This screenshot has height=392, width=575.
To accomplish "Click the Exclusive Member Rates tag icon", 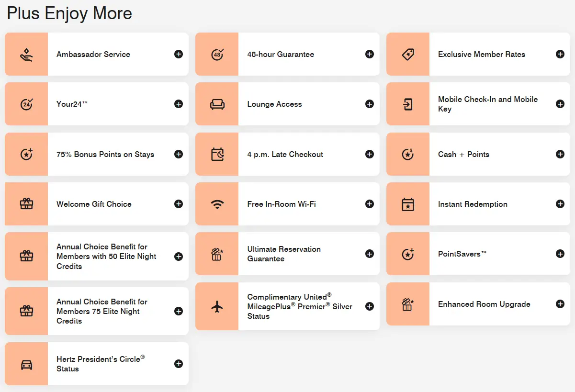I will click(407, 55).
